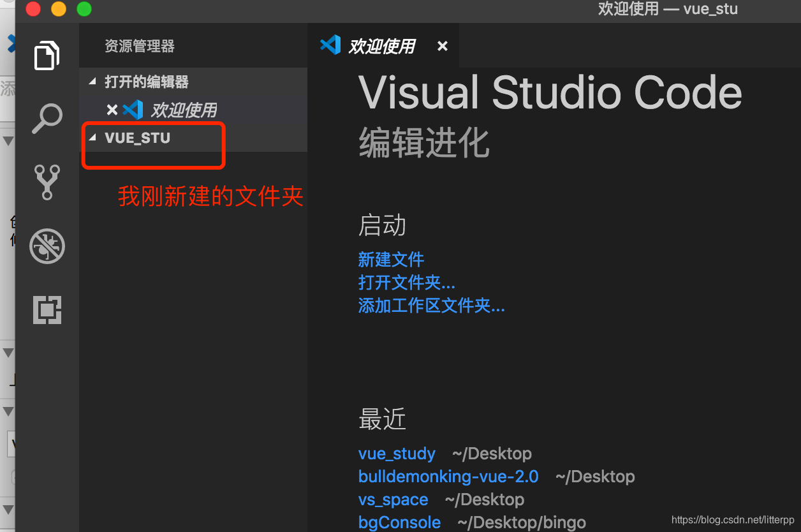Image resolution: width=801 pixels, height=532 pixels.
Task: Click the VS Code icon beside 欢迎使用 entry
Action: pyautogui.click(x=133, y=110)
